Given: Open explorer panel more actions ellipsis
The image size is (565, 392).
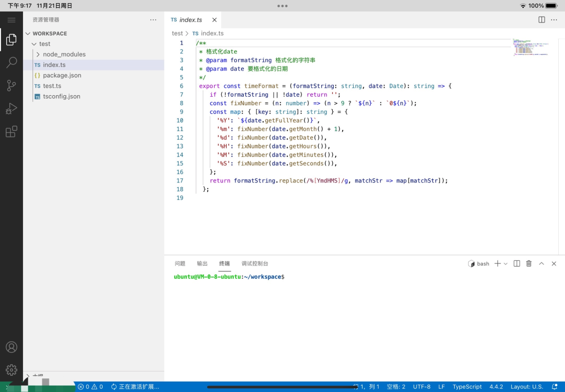Looking at the screenshot, I should click(153, 20).
